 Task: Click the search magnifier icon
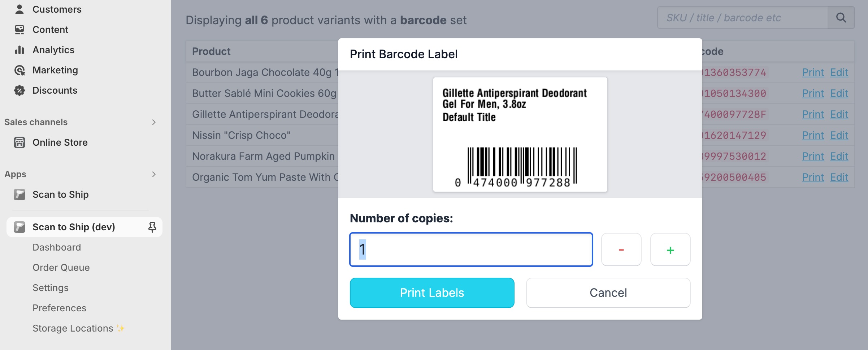click(x=841, y=18)
